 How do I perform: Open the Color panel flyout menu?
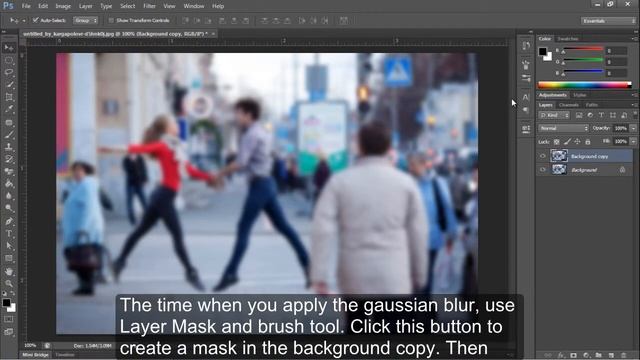[x=634, y=39]
